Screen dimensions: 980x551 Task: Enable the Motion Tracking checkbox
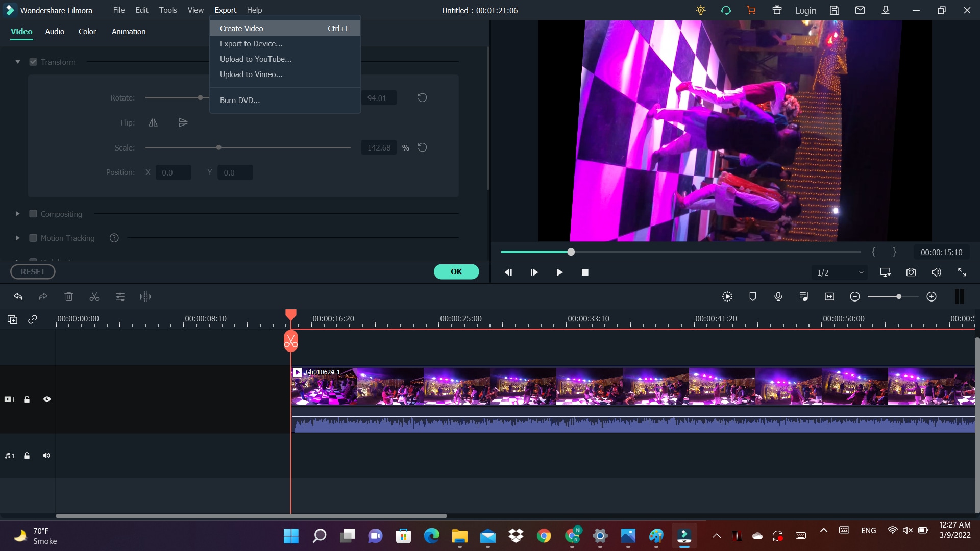click(x=33, y=238)
